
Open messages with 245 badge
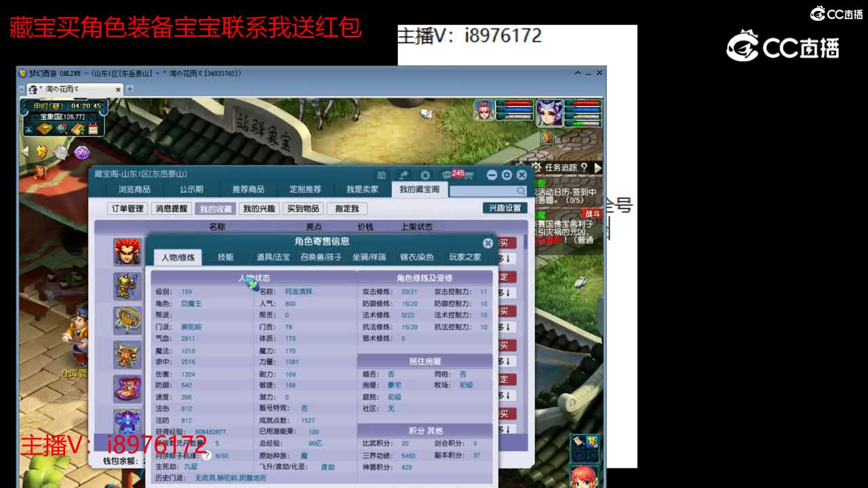pyautogui.click(x=452, y=174)
